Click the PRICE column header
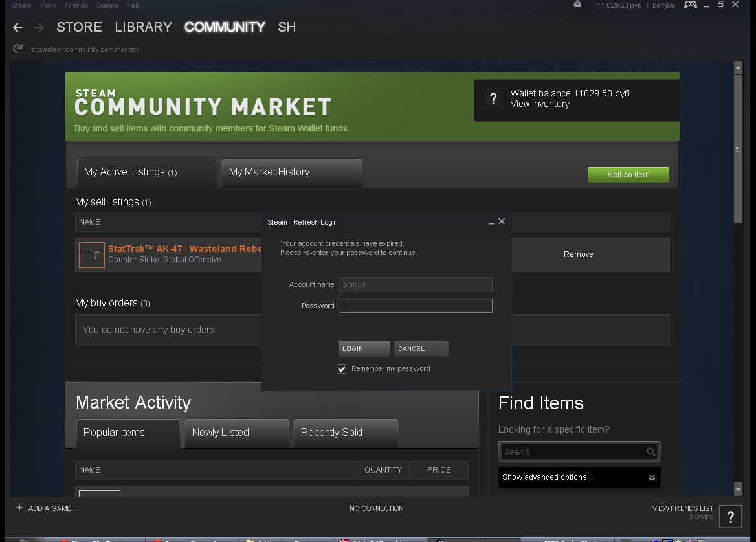This screenshot has width=756, height=542. [439, 470]
